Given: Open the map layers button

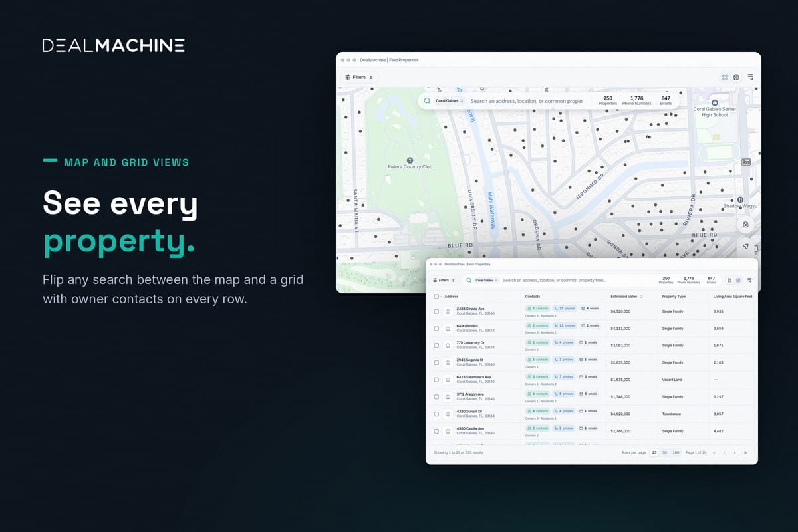Looking at the screenshot, I should coord(745,225).
